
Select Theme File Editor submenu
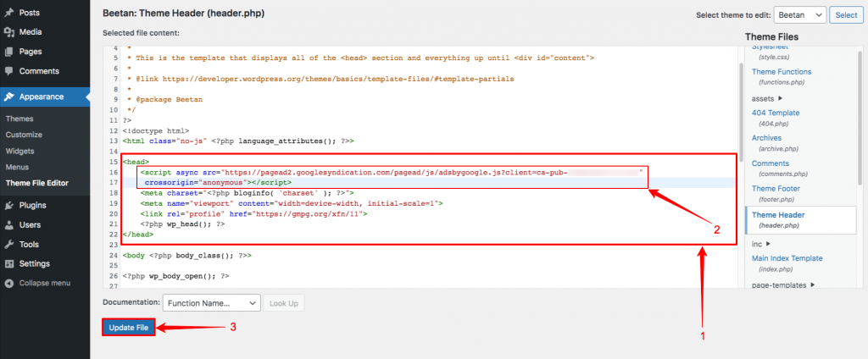point(37,183)
